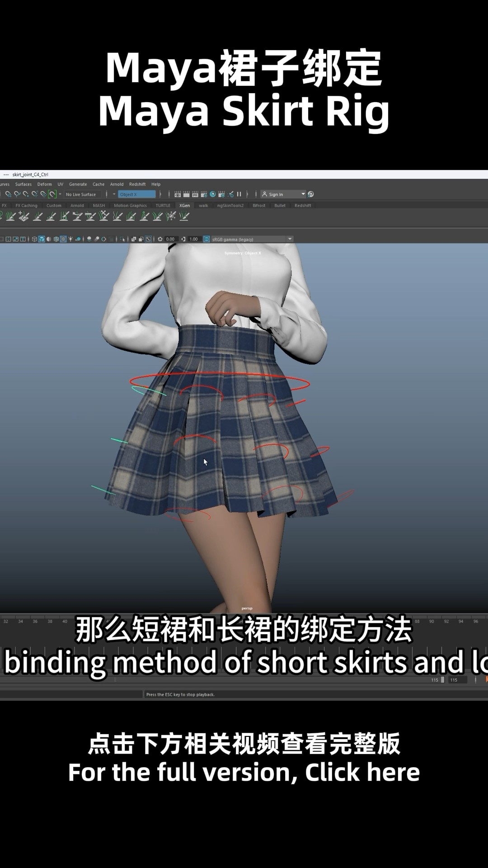Click the pause Viewport 2.0 icon

click(239, 194)
